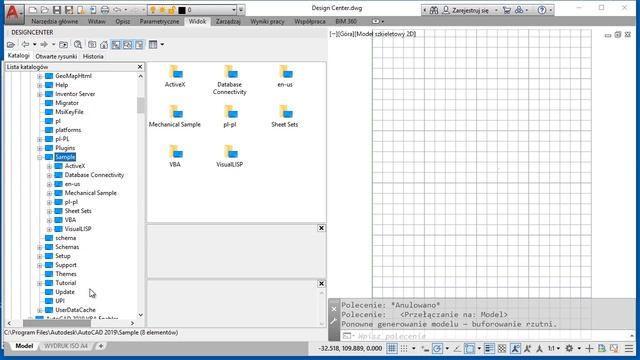Select the Themes folder in the tree
The image size is (640, 360).
tap(66, 274)
